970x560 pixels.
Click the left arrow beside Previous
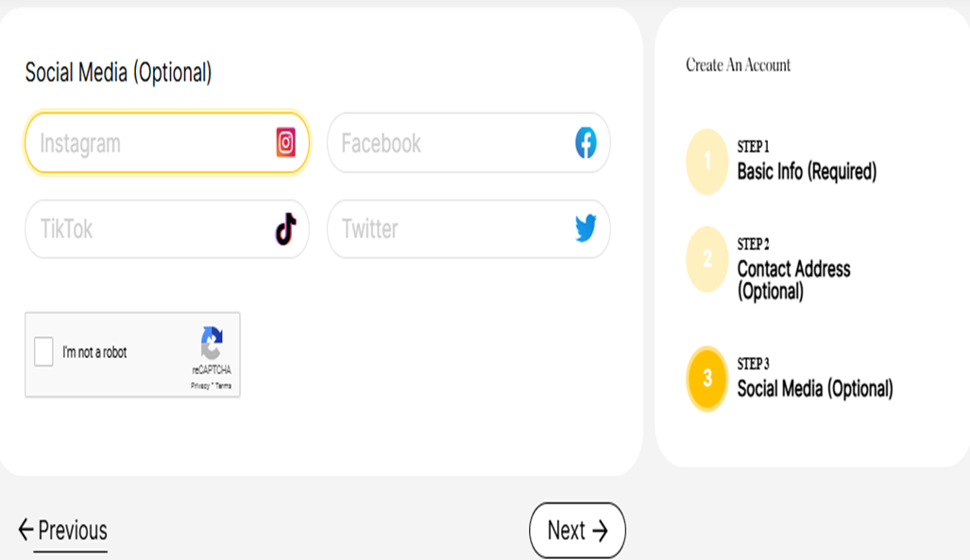(x=26, y=530)
